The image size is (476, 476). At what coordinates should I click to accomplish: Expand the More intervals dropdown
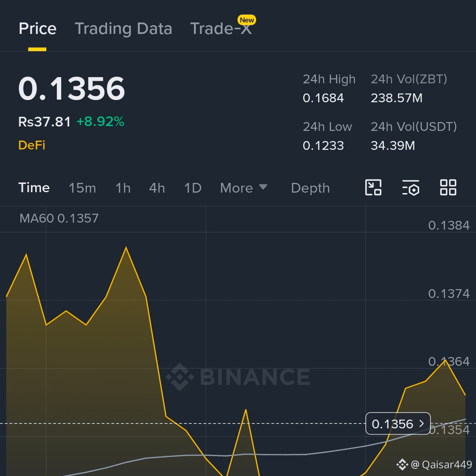(243, 188)
